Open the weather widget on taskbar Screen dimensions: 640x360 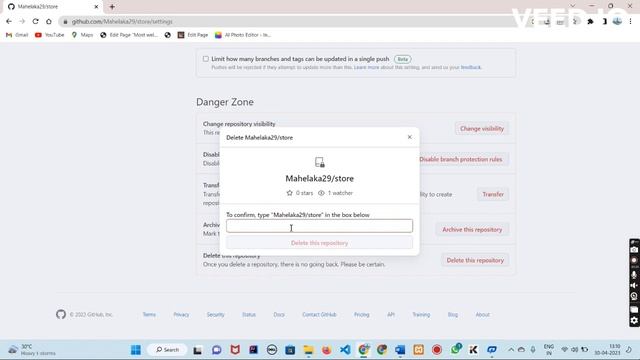[32, 350]
